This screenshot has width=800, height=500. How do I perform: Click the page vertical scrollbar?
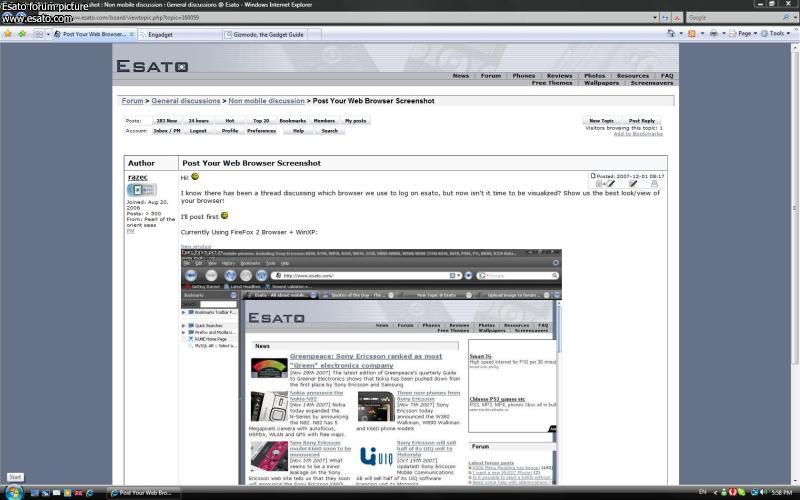(x=795, y=264)
